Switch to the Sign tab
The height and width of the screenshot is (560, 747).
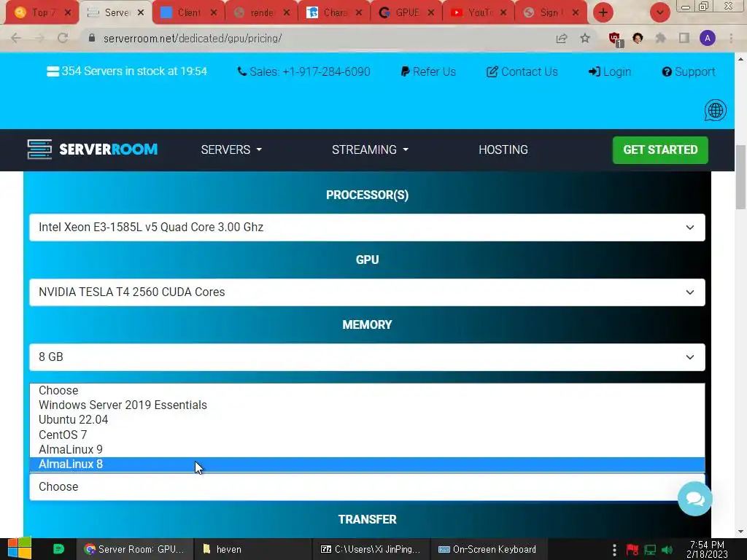tap(551, 13)
